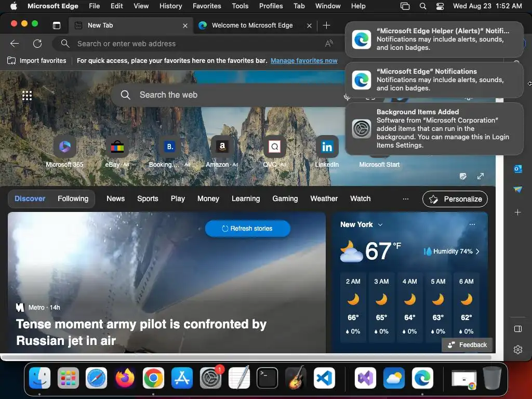Open the Microsoft Edge Helper (Alerts) notification
Image resolution: width=532 pixels, height=399 pixels.
434,39
